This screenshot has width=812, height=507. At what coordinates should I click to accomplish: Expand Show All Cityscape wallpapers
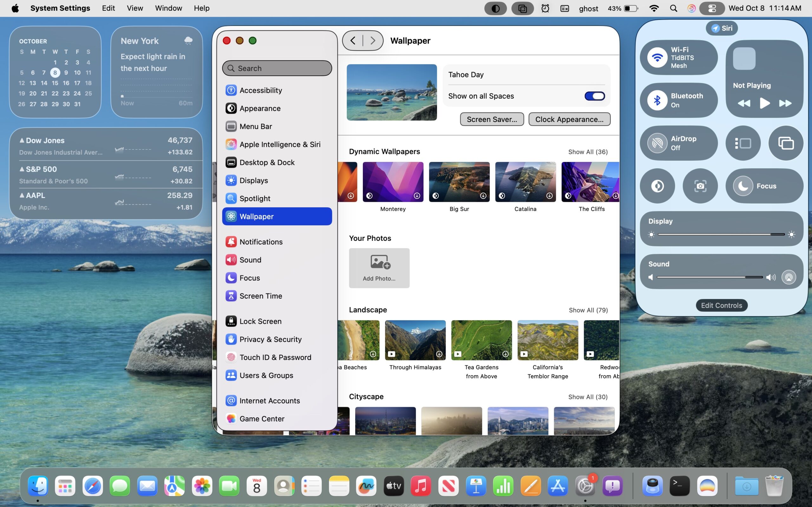coord(587,397)
